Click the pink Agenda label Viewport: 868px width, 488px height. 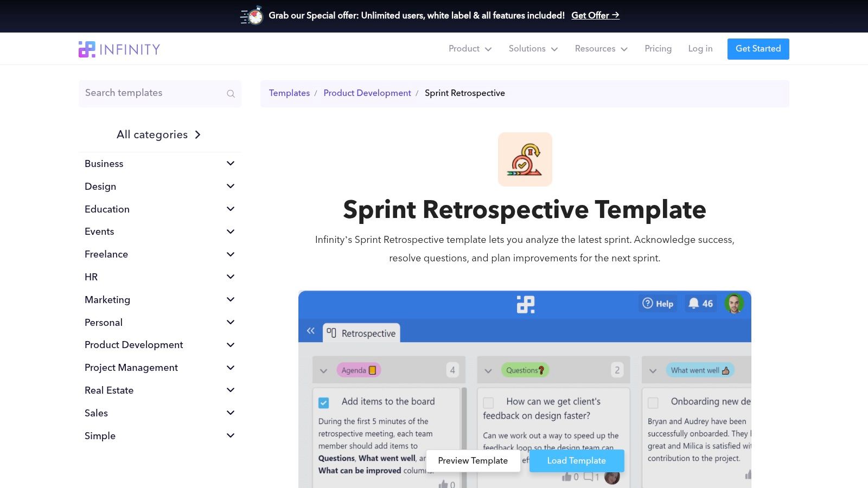pos(359,370)
